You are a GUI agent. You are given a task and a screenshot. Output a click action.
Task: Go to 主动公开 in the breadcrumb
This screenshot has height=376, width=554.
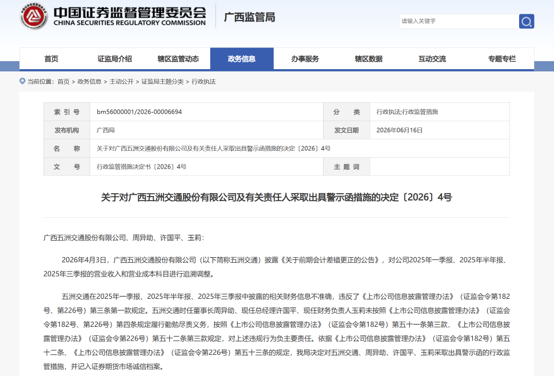(x=121, y=82)
